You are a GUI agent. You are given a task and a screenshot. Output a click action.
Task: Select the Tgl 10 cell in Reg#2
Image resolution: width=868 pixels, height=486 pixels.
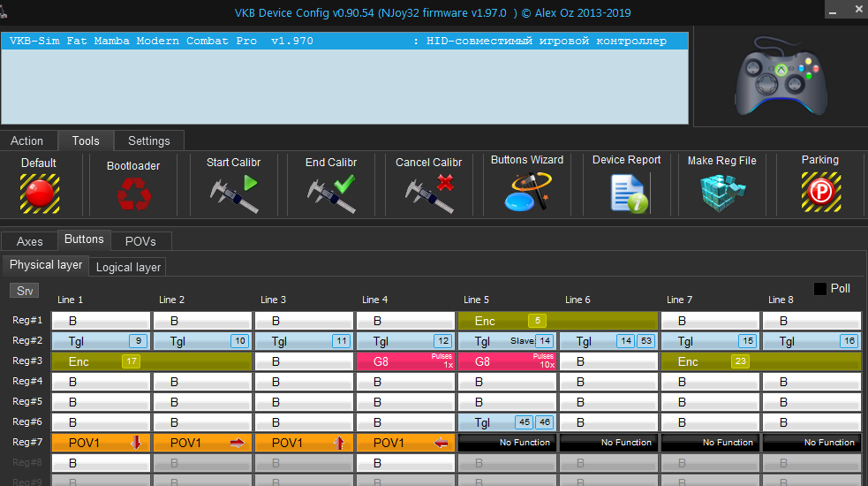tap(202, 341)
